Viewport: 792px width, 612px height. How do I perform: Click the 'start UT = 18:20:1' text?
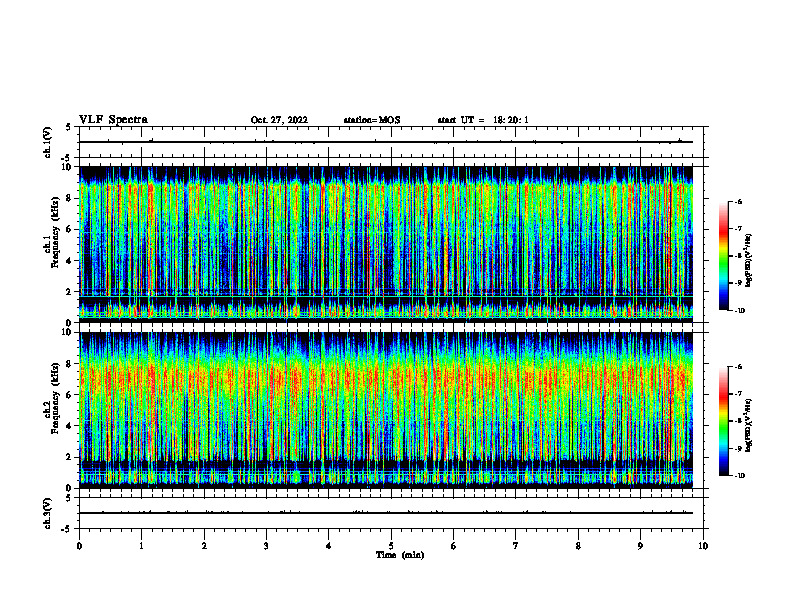coord(483,120)
